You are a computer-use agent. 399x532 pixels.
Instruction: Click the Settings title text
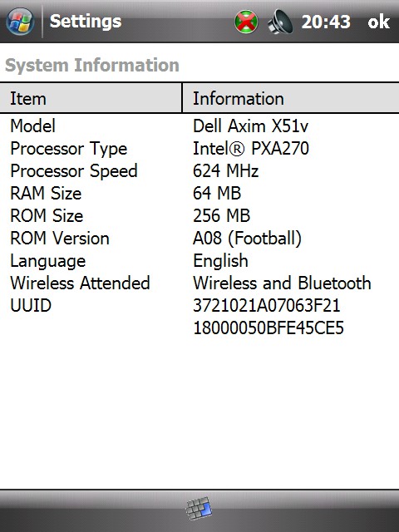tap(86, 22)
